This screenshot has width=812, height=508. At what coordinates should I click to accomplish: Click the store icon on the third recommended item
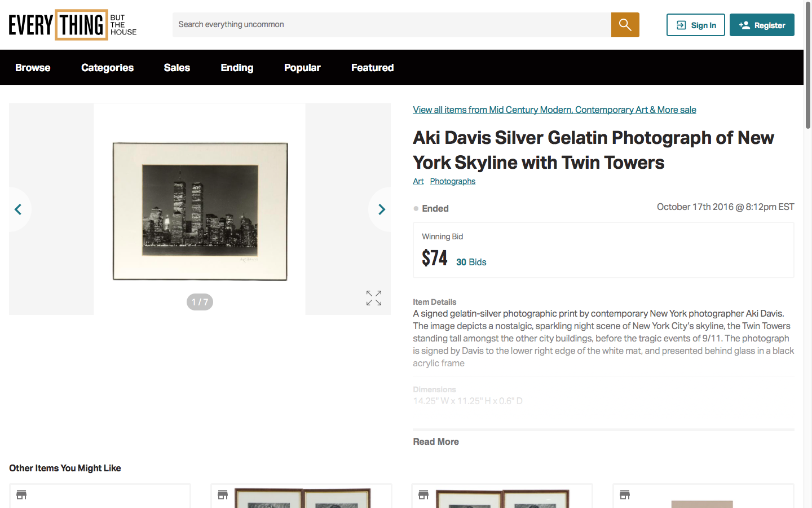coord(423,494)
